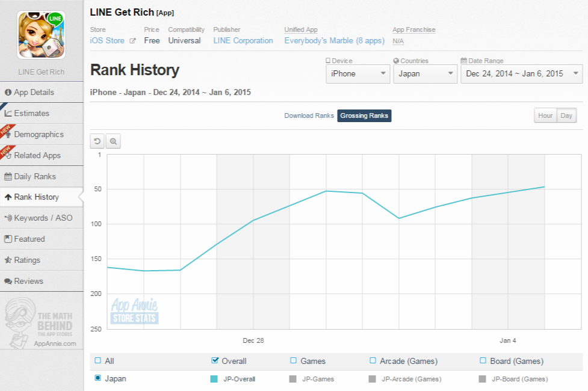This screenshot has height=391, width=588.
Task: Click the App Details info icon
Action: click(x=8, y=92)
